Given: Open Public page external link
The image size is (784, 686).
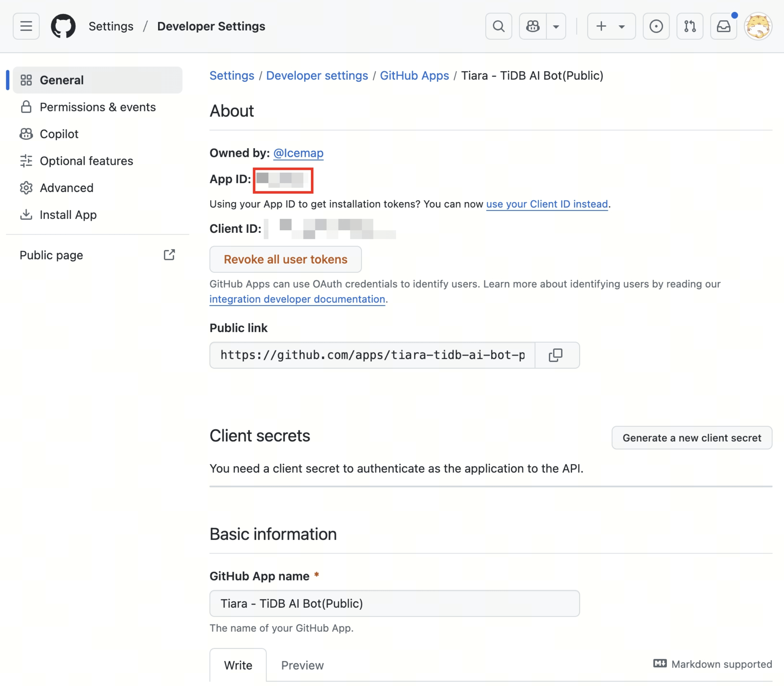Looking at the screenshot, I should tap(98, 255).
